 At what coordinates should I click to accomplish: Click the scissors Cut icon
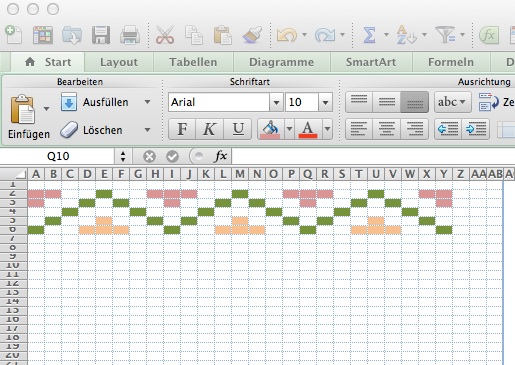[165, 35]
